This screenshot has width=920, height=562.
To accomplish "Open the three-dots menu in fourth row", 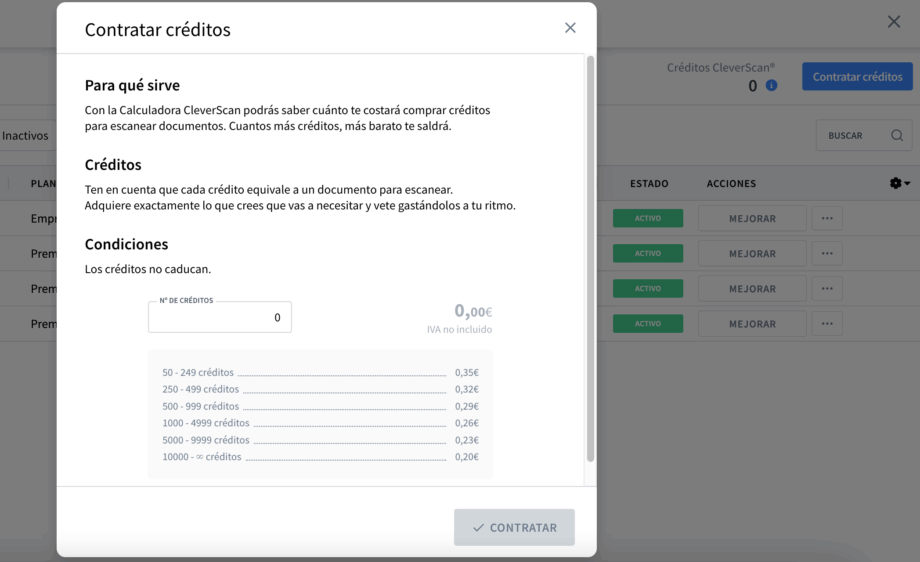I will pyautogui.click(x=827, y=324).
